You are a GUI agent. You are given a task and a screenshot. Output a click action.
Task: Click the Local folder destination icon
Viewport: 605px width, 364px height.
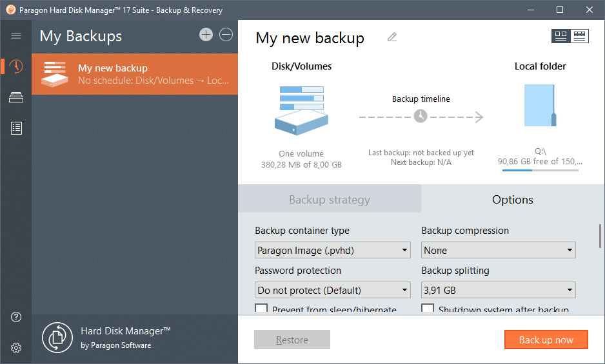point(540,106)
